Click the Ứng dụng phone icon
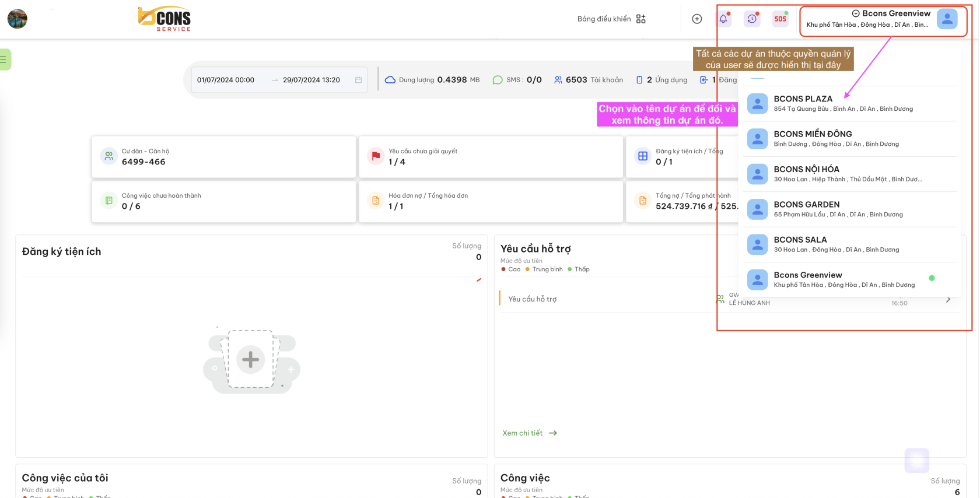Viewport: 980px width, 498px height. pos(639,80)
